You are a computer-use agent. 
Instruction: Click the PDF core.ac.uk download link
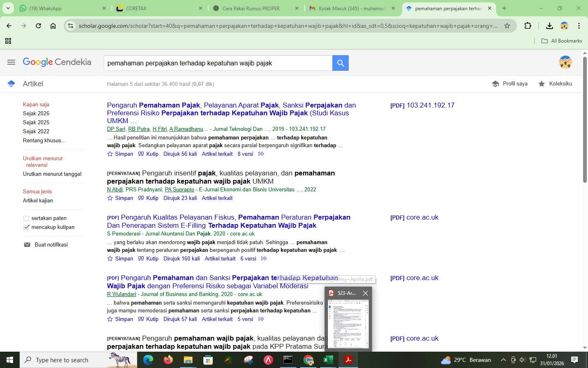pos(414,217)
